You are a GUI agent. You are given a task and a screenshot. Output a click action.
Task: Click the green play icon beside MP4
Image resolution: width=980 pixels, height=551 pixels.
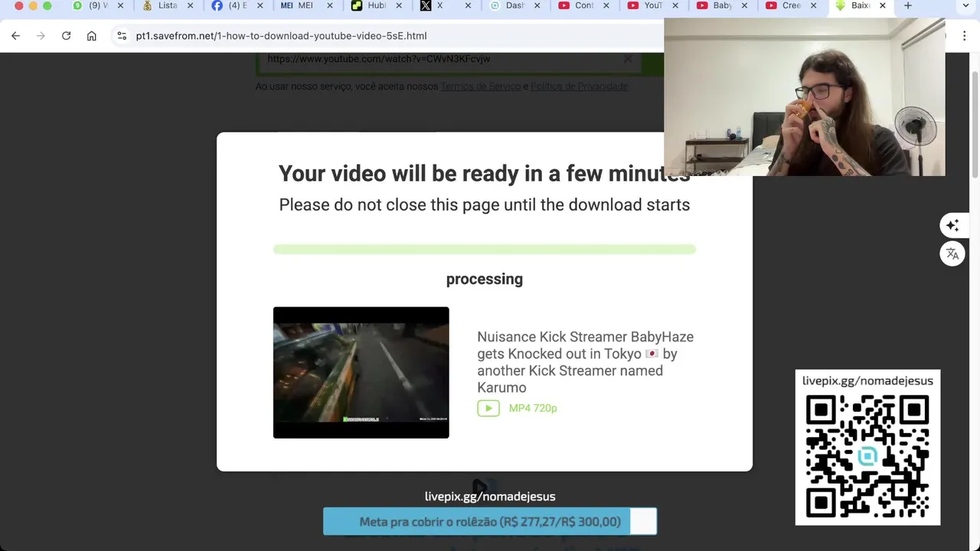488,408
